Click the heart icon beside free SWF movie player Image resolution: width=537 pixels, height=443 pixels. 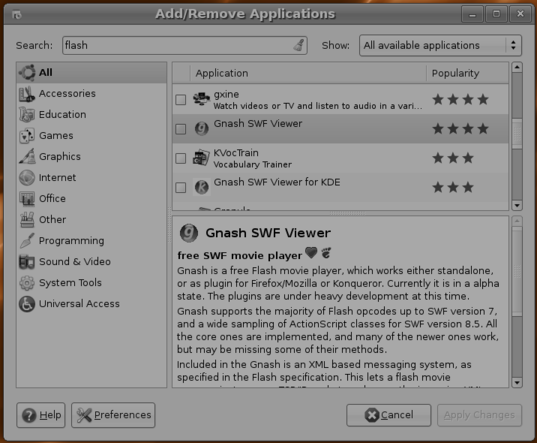coord(311,253)
